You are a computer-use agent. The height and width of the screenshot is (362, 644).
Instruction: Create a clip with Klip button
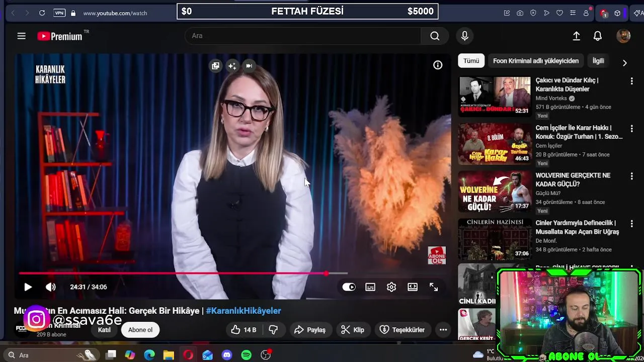click(x=353, y=330)
